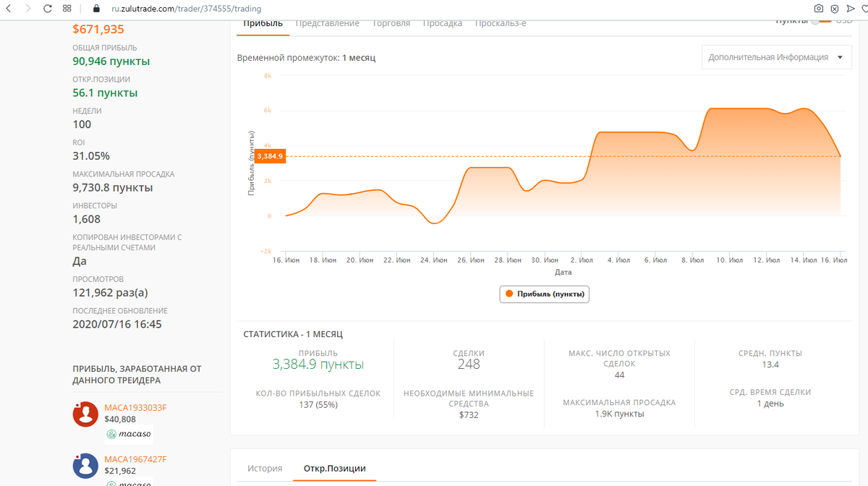The height and width of the screenshot is (486, 868).
Task: Switch to the Представление tab
Action: pyautogui.click(x=328, y=23)
